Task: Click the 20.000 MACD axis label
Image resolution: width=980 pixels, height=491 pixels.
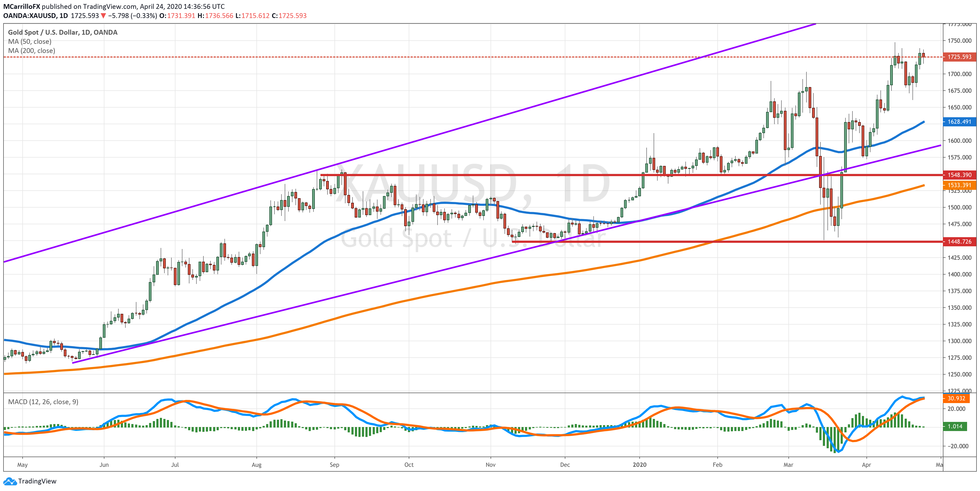Action: coord(956,409)
